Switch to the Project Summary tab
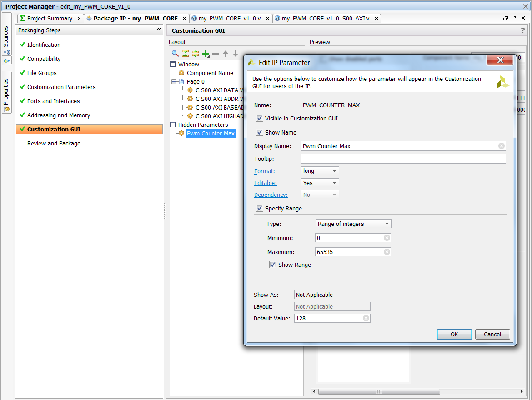This screenshot has width=532, height=400. 50,18
